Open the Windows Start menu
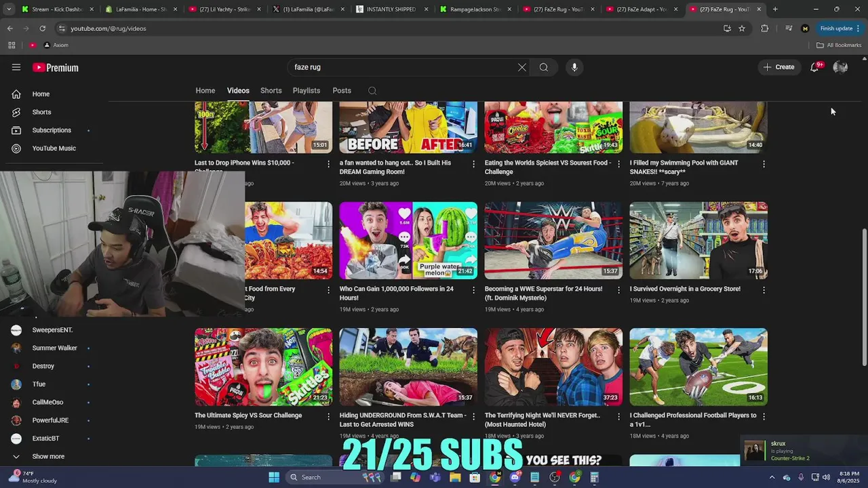Viewport: 868px width, 488px height. click(274, 477)
